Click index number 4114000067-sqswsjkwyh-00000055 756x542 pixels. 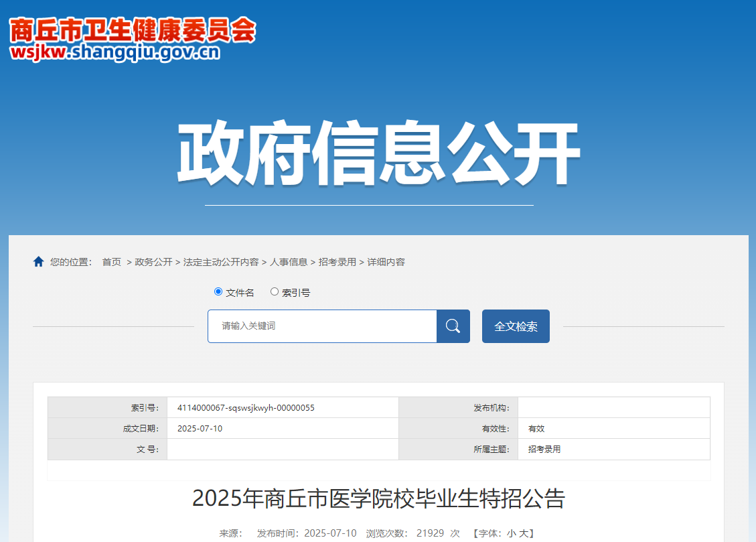[x=246, y=408]
